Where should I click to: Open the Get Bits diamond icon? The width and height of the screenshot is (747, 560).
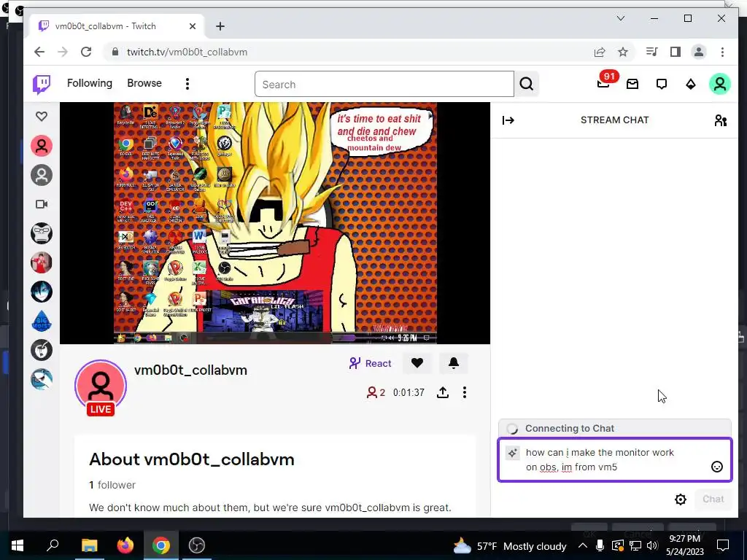(x=690, y=85)
